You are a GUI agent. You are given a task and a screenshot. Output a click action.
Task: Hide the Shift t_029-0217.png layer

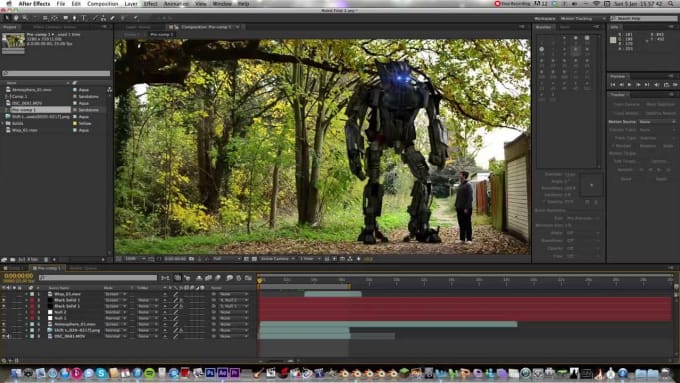pos(4,331)
